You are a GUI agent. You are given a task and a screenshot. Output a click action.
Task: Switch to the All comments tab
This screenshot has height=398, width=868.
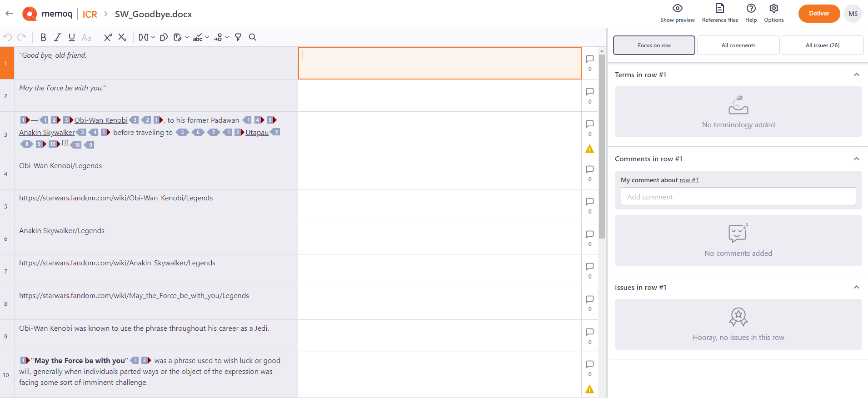(738, 45)
